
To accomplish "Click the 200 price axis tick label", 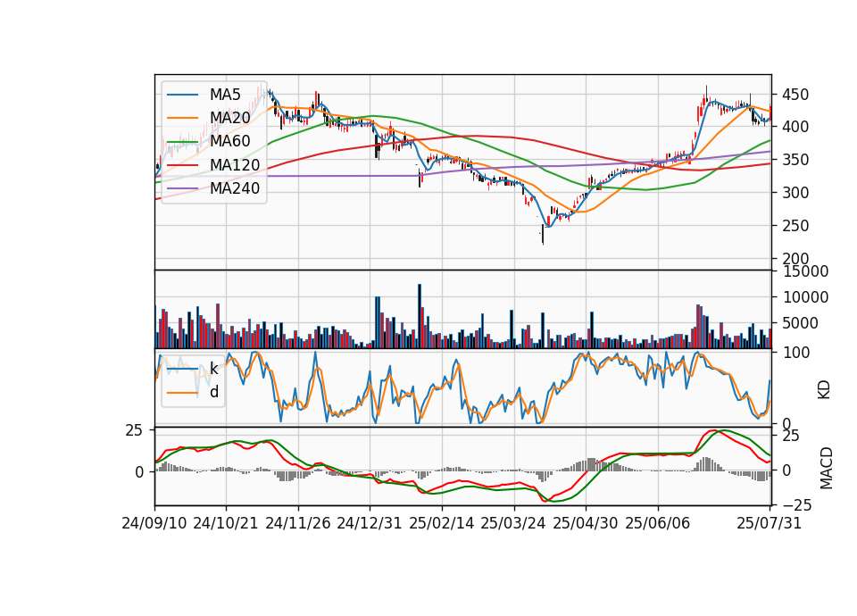I will pyautogui.click(x=795, y=259).
